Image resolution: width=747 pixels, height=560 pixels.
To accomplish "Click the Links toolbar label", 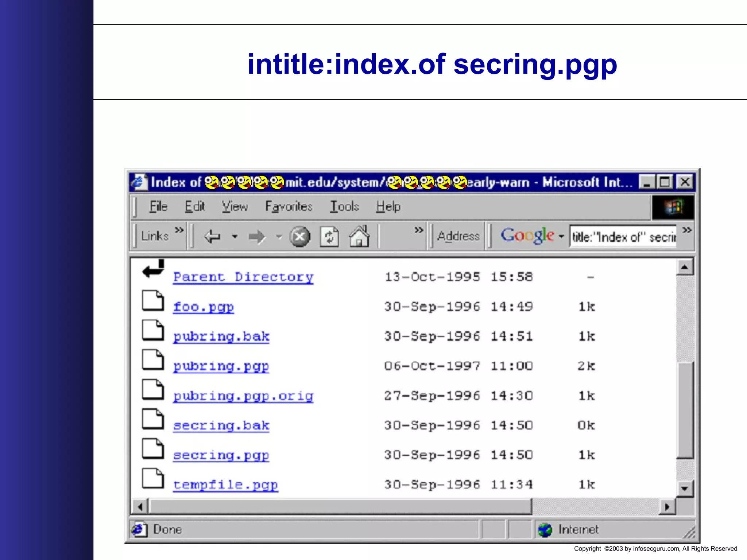I will 155,236.
